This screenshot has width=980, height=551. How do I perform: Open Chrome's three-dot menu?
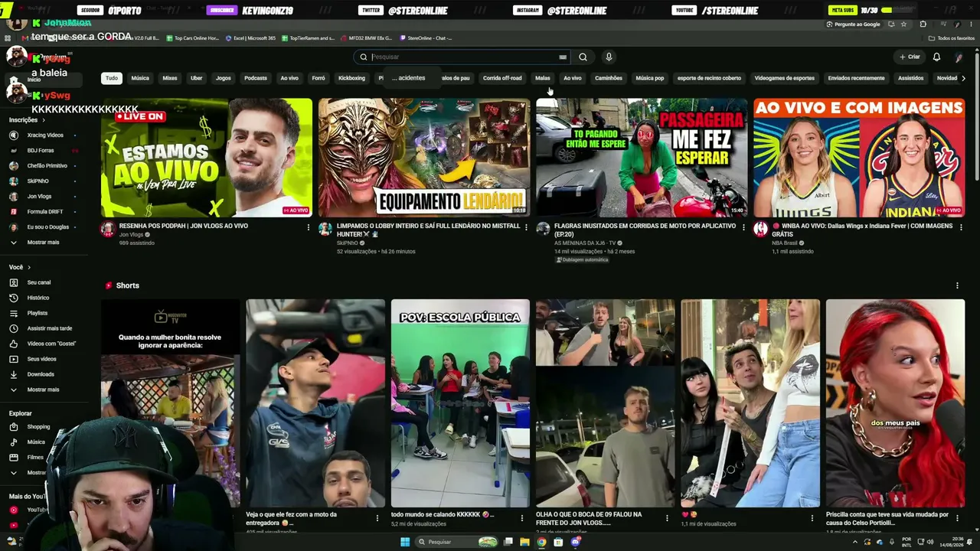click(x=972, y=24)
